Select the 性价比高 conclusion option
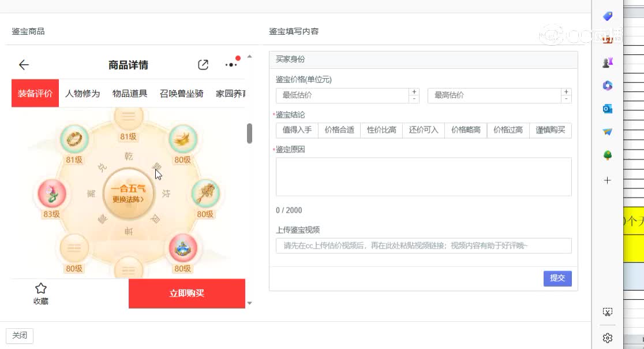The width and height of the screenshot is (644, 349). [381, 131]
